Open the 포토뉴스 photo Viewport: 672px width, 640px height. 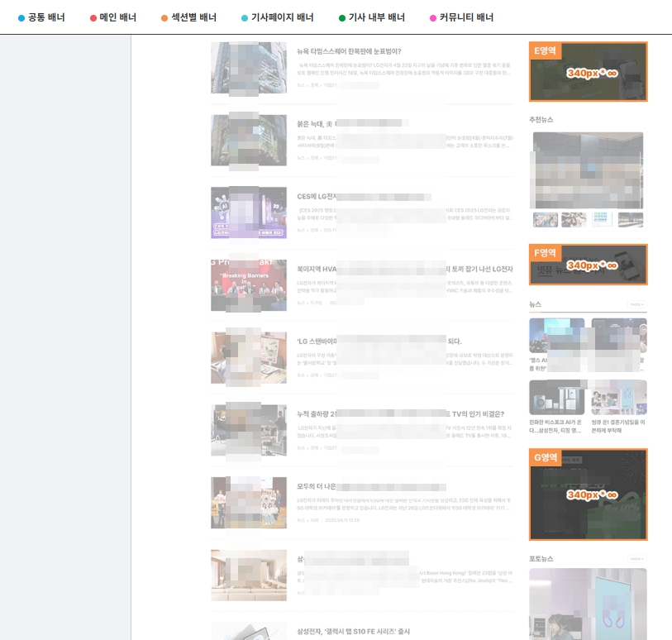588,604
